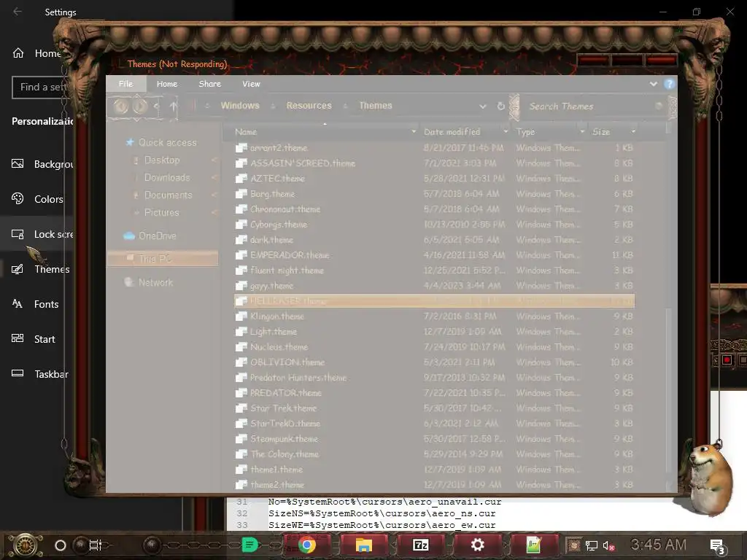
Task: Open Settings gear from the taskbar
Action: pos(477,545)
